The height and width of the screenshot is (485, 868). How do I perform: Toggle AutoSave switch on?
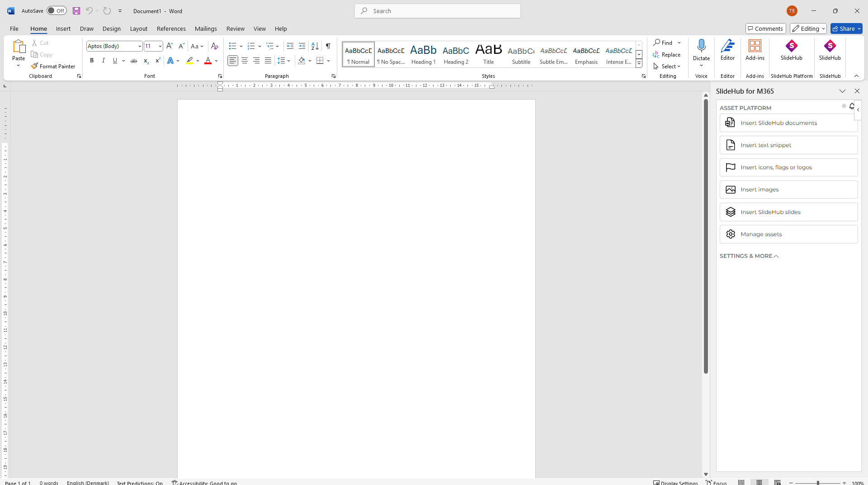57,11
